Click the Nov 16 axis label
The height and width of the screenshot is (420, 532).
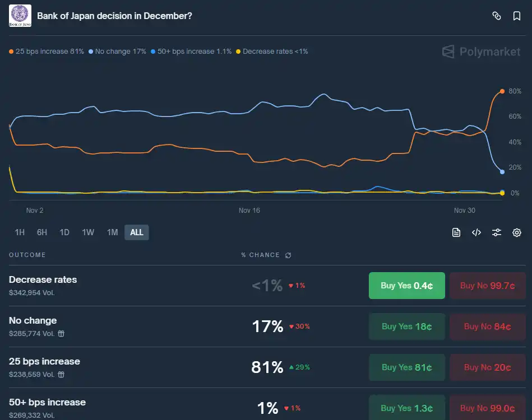coord(249,211)
